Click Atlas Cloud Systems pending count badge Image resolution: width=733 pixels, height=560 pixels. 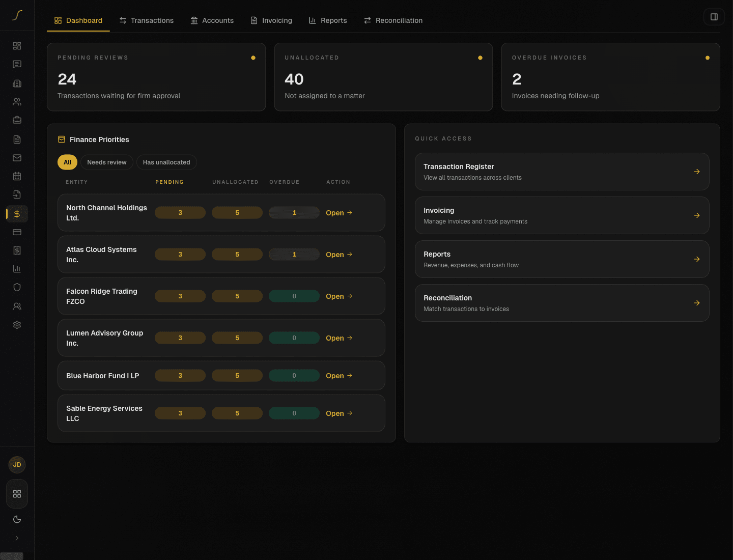pos(180,255)
